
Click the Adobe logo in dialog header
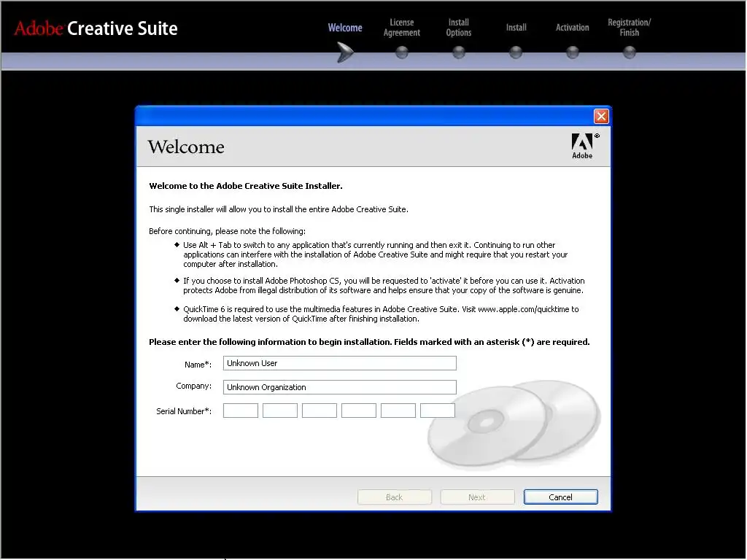[x=584, y=146]
